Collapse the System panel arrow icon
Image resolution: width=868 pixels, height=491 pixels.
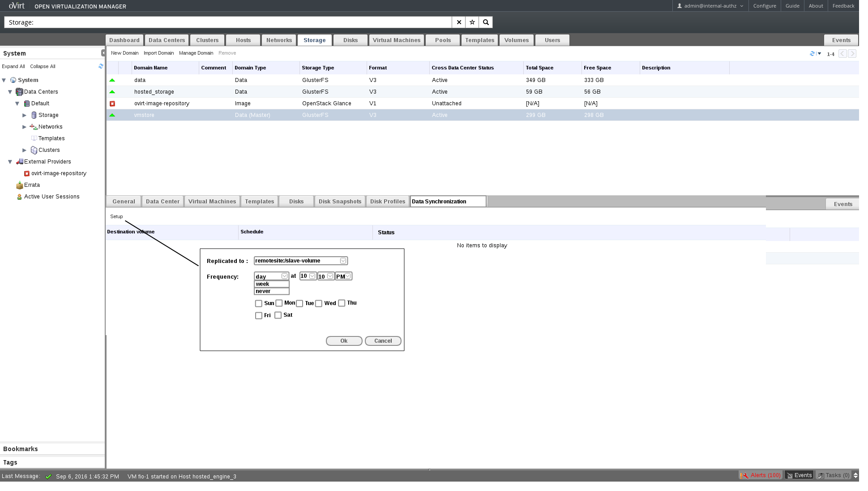(103, 53)
